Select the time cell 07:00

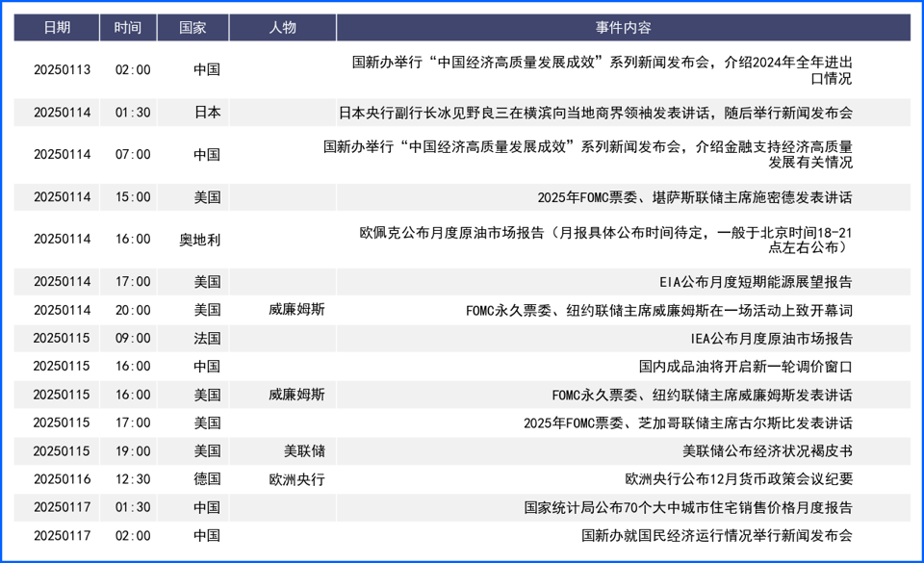(x=133, y=154)
